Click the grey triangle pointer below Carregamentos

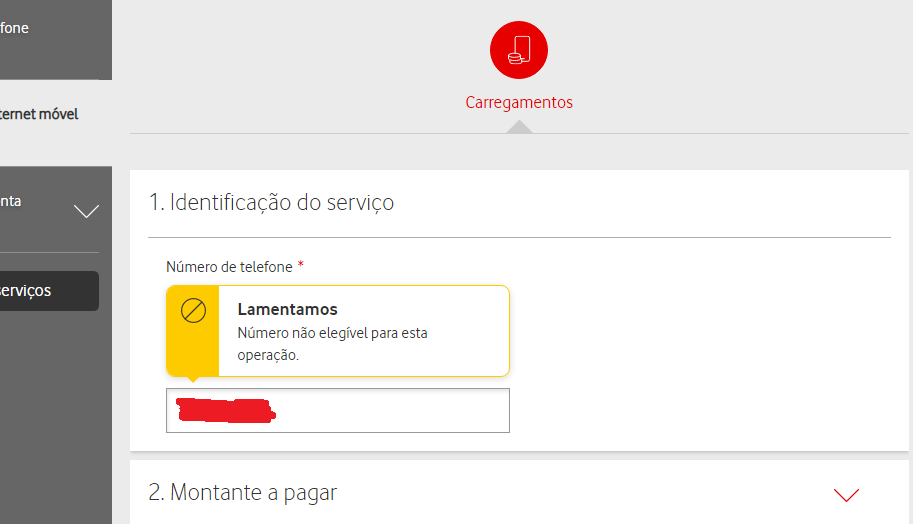[x=519, y=127]
